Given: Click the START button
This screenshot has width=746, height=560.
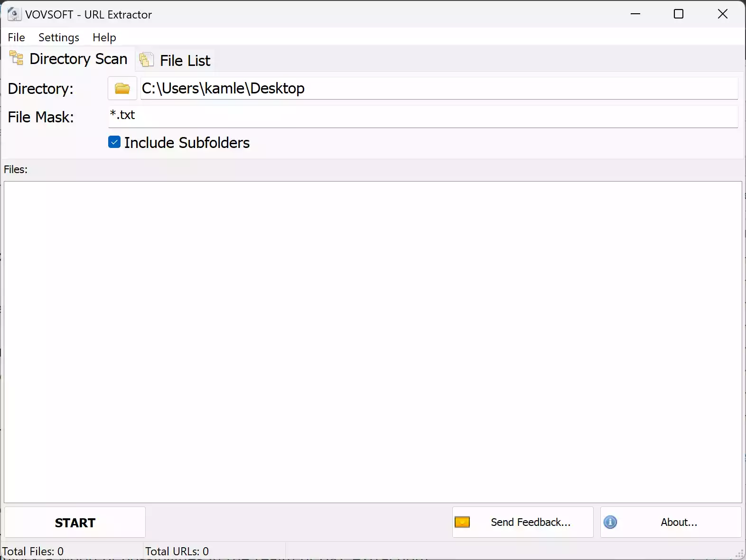Looking at the screenshot, I should [75, 522].
